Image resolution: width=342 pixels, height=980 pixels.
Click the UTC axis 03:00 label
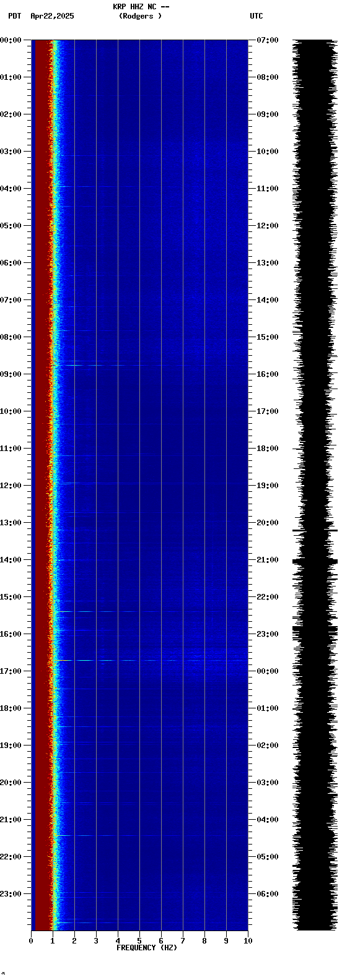268,783
